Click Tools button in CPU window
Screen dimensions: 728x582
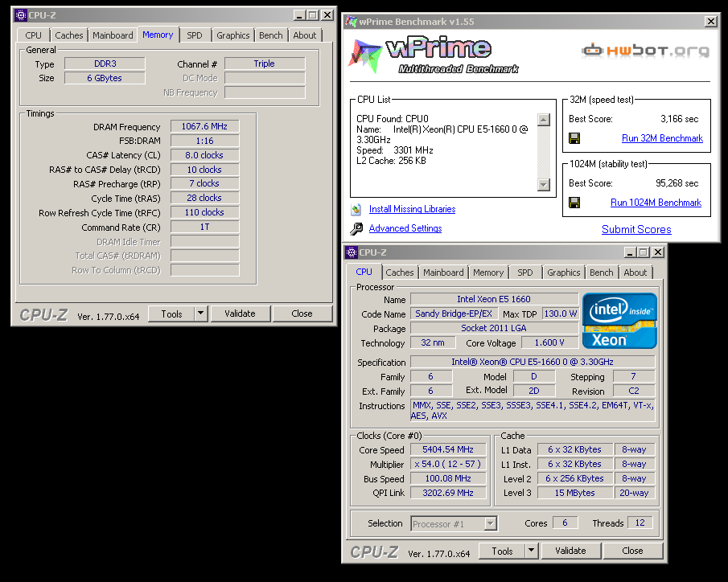(502, 551)
